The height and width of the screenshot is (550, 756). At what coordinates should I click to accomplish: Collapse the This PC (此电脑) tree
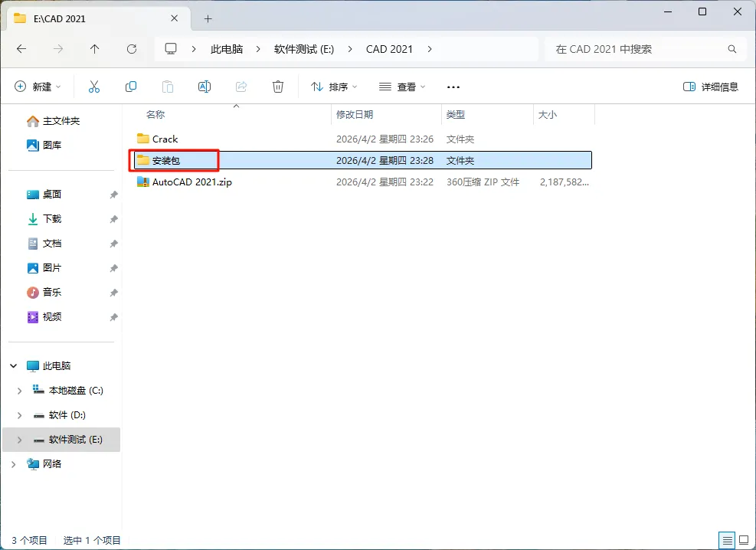14,366
